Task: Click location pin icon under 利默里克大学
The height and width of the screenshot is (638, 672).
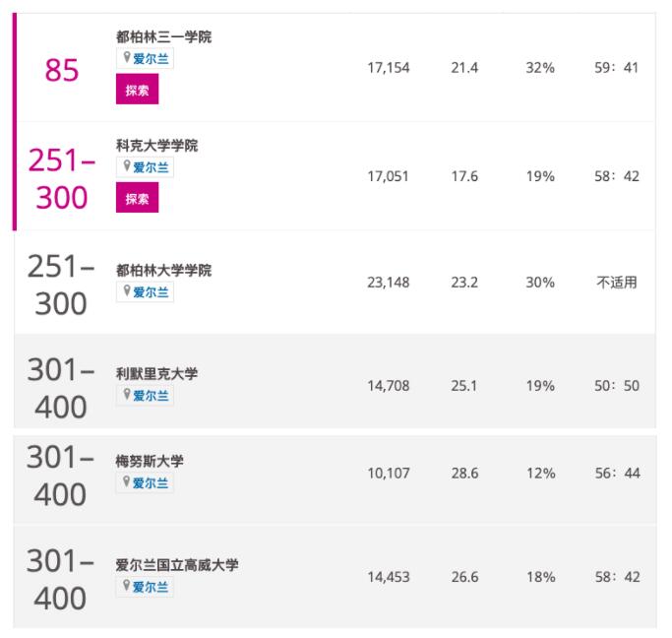Action: pos(126,396)
